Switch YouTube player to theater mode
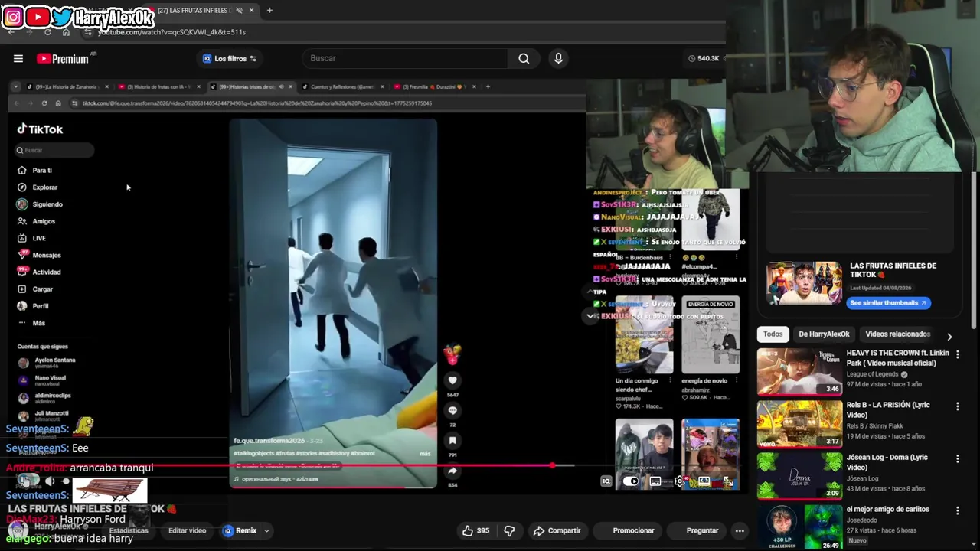The height and width of the screenshot is (551, 980). (x=704, y=481)
